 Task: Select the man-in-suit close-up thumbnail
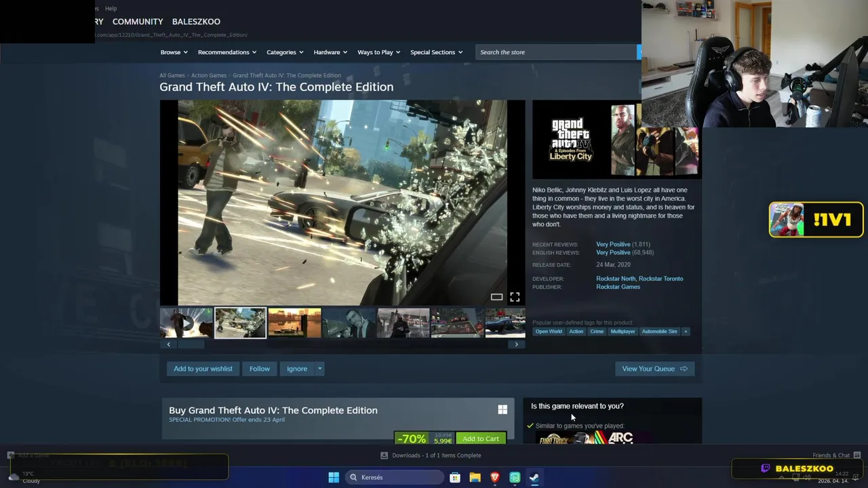click(349, 323)
